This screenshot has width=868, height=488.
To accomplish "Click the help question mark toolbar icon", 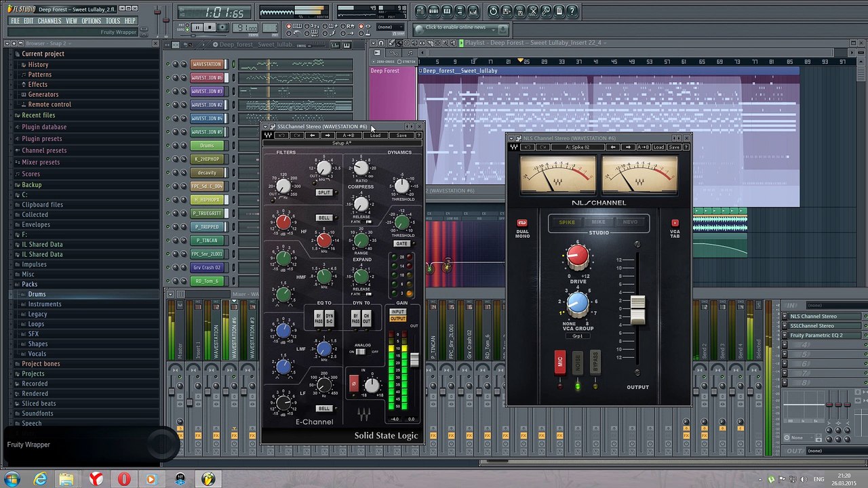I will point(572,11).
